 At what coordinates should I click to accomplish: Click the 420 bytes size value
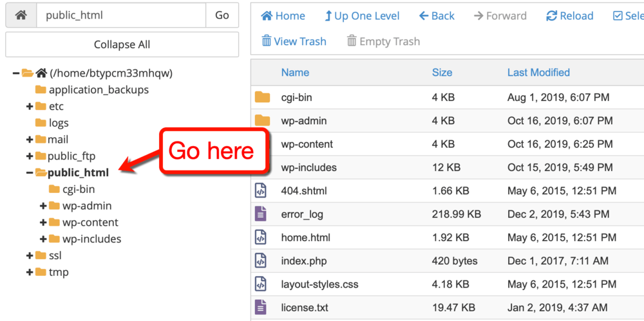pyautogui.click(x=455, y=261)
